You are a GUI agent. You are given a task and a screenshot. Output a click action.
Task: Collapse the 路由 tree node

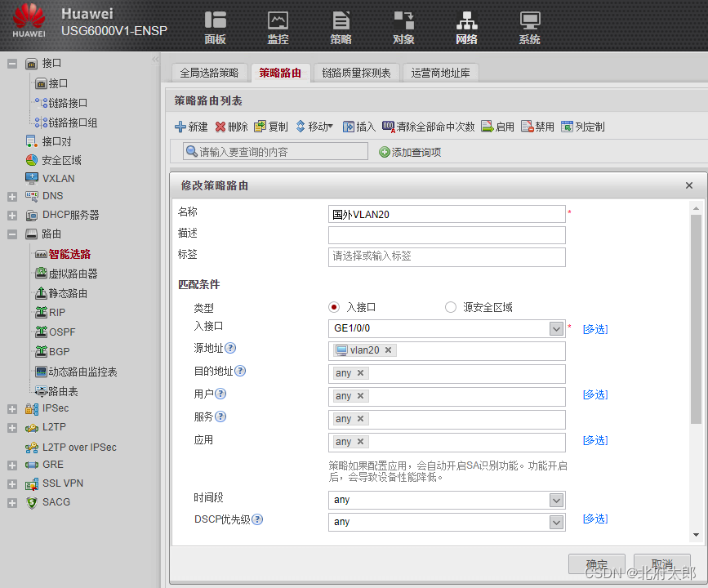pyautogui.click(x=12, y=234)
